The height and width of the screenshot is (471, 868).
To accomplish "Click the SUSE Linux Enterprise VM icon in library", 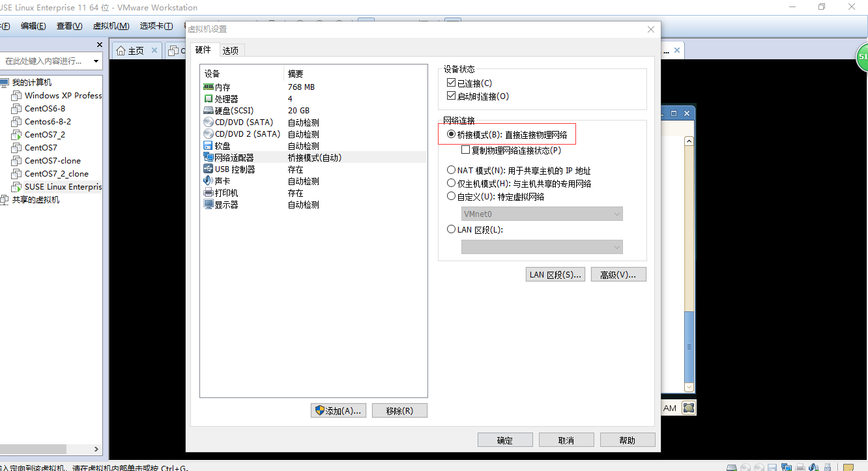I will [17, 186].
